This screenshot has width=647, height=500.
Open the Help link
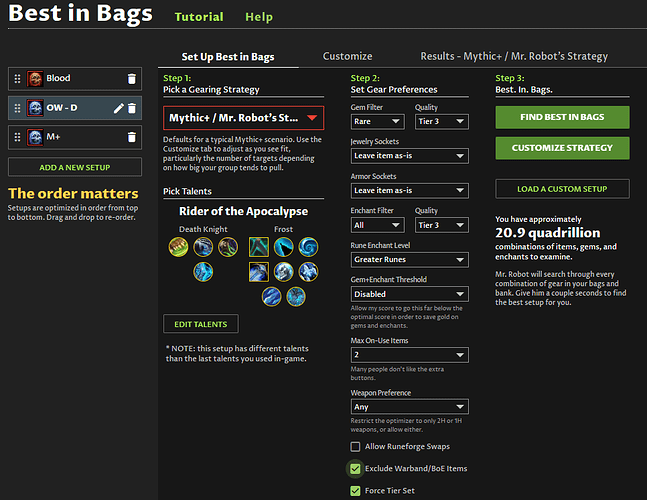[259, 17]
